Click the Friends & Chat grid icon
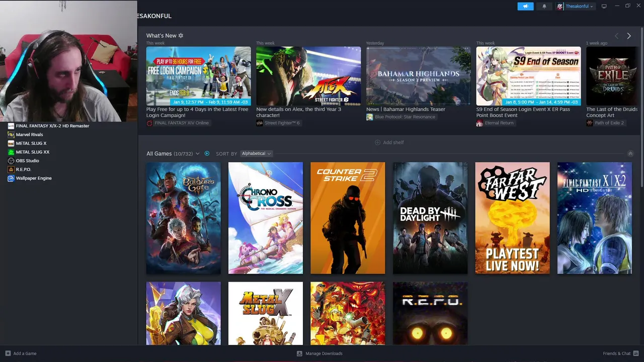644x362 pixels. [x=636, y=353]
